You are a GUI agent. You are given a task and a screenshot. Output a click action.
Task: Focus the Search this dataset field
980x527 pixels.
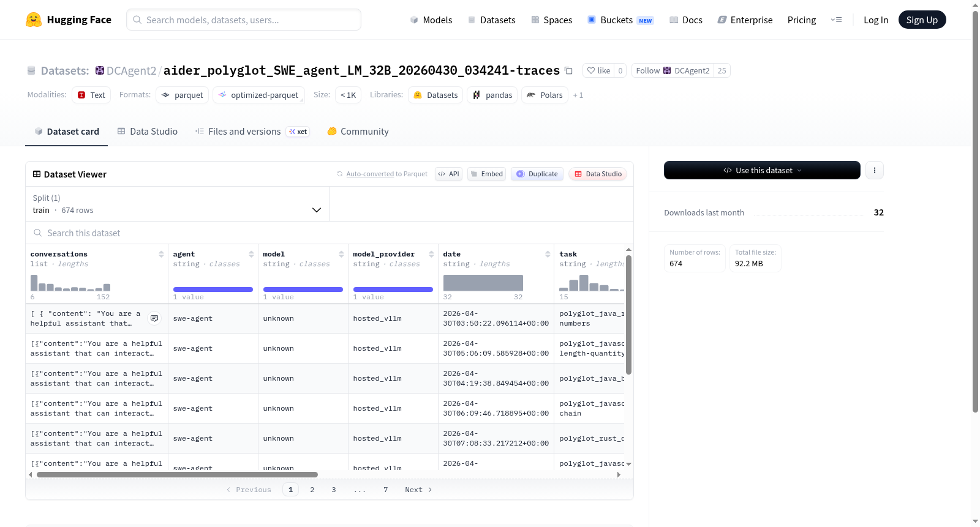(330, 233)
